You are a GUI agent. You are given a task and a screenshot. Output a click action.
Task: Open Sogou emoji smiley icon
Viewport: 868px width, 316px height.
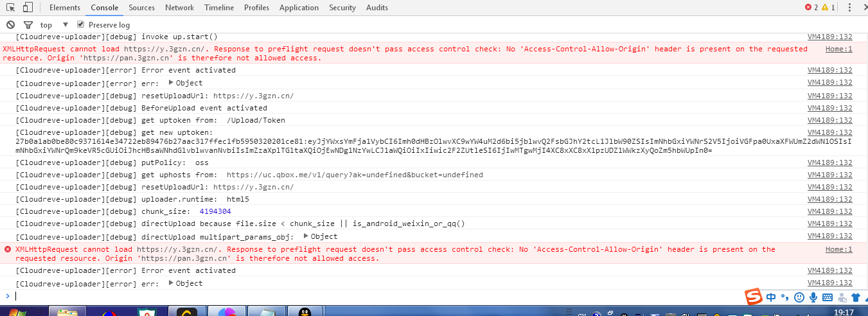tap(799, 297)
